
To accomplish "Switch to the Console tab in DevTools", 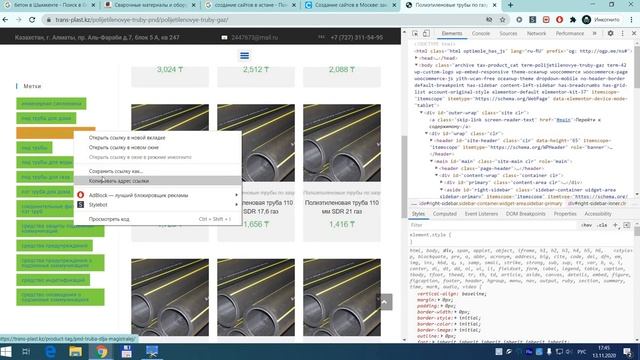I will pyautogui.click(x=481, y=33).
